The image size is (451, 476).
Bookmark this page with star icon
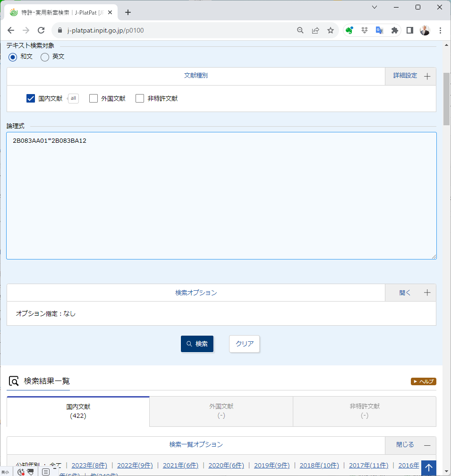[x=331, y=30]
